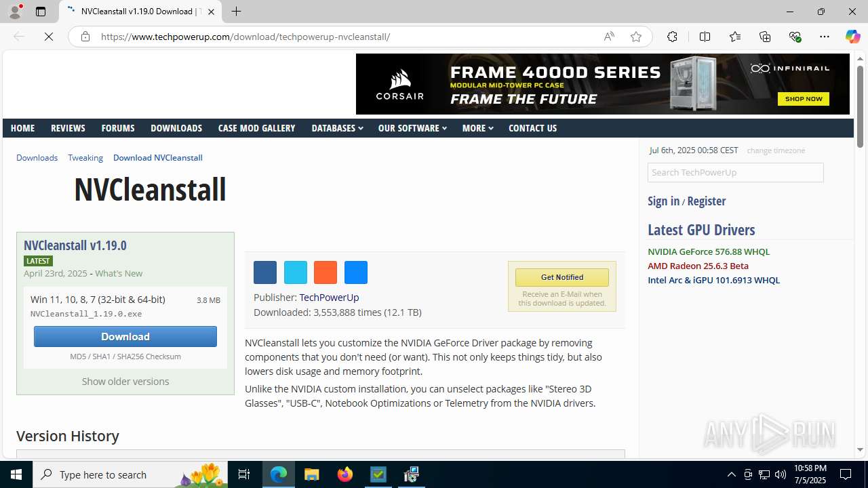This screenshot has height=488, width=868.
Task: Open NVCleanstall v1.19.0 title link
Action: 75,245
